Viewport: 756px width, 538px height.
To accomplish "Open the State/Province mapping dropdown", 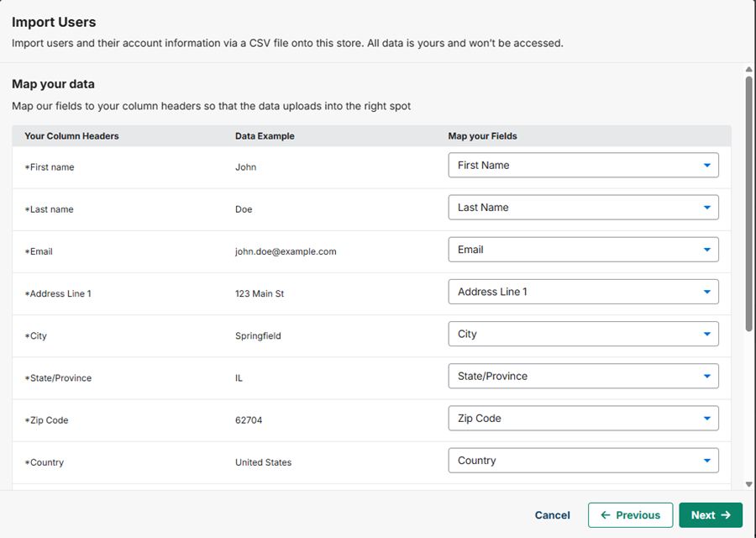I will 584,377.
